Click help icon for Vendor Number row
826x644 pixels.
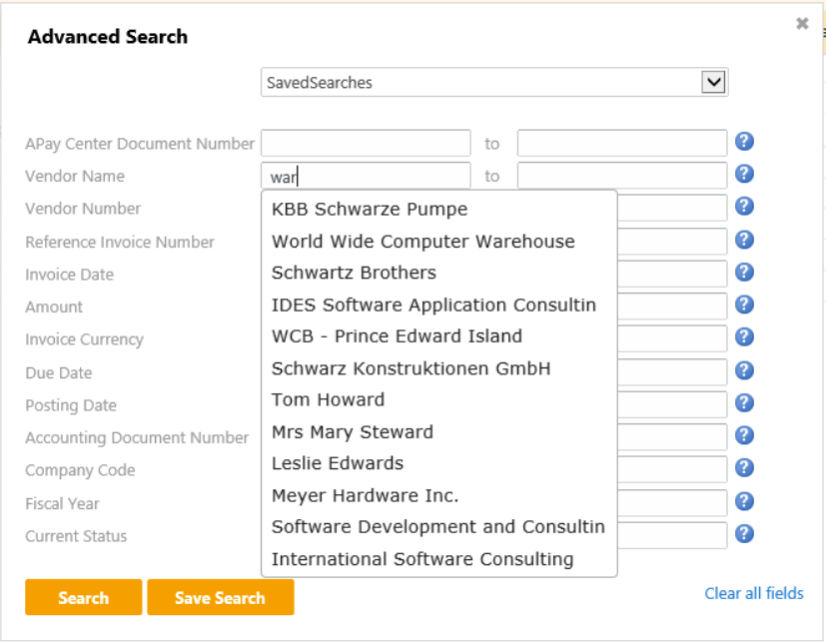pyautogui.click(x=744, y=207)
